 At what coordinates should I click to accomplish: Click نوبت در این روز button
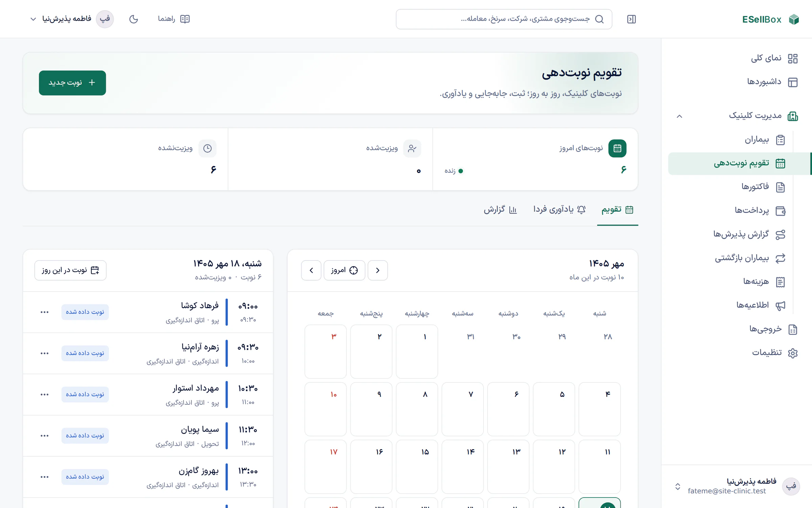click(70, 270)
